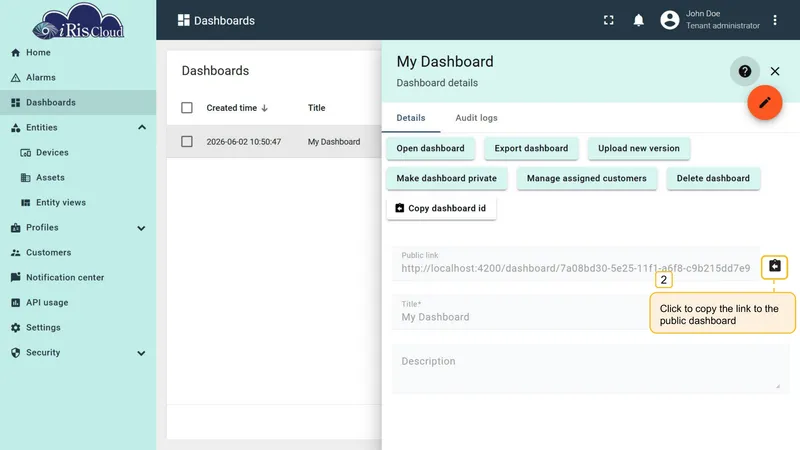Click the Public link URL field
The height and width of the screenshot is (450, 800).
pyautogui.click(x=576, y=264)
